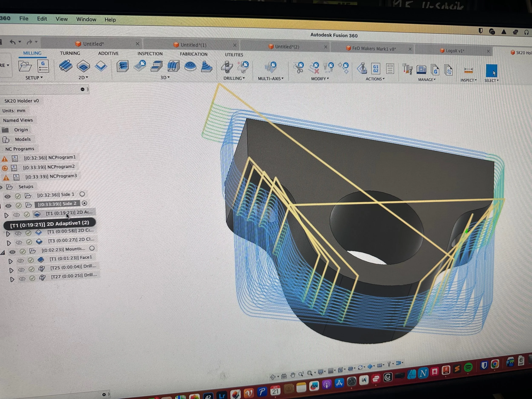
Task: Select the 3D Adaptive Clearing icon
Action: (123, 66)
